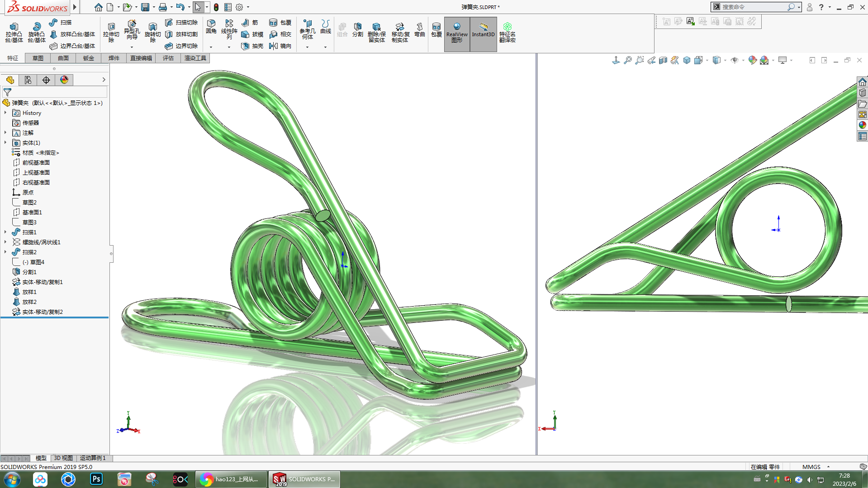Switch to the hao123 browser taskbar button
The height and width of the screenshot is (488, 868).
pyautogui.click(x=231, y=479)
